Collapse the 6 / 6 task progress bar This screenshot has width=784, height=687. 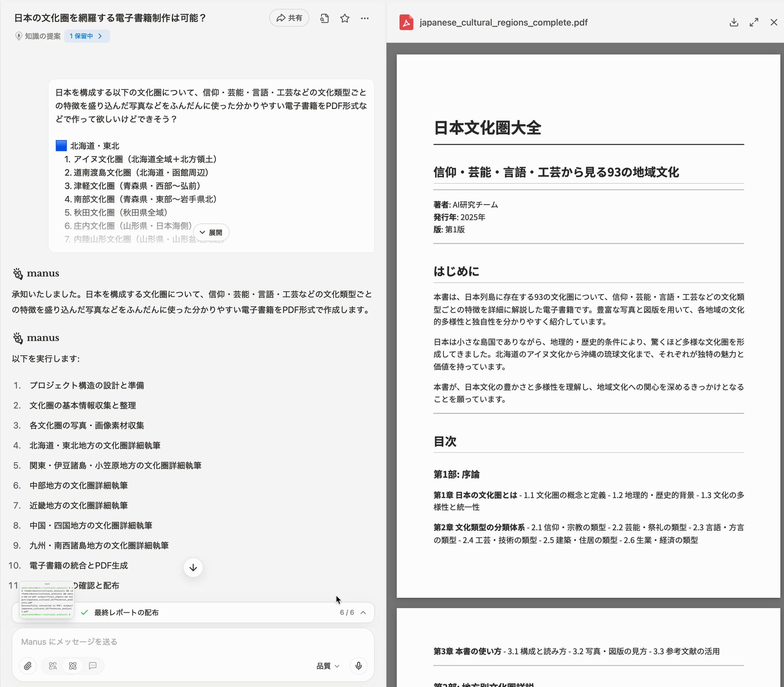pos(363,613)
